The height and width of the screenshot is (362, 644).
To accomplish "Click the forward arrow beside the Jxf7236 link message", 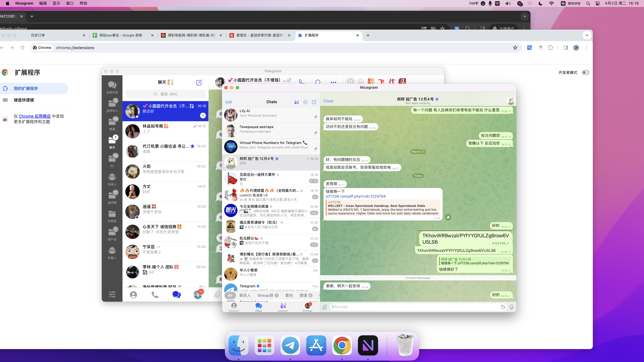I will point(448,217).
